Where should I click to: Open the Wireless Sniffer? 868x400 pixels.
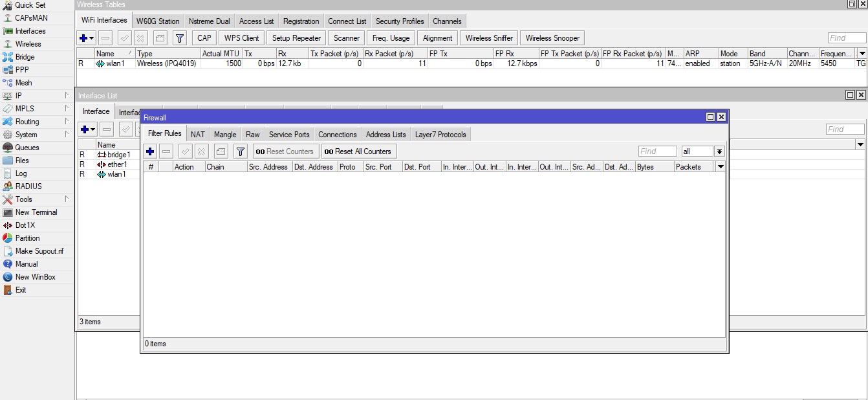[x=489, y=38]
